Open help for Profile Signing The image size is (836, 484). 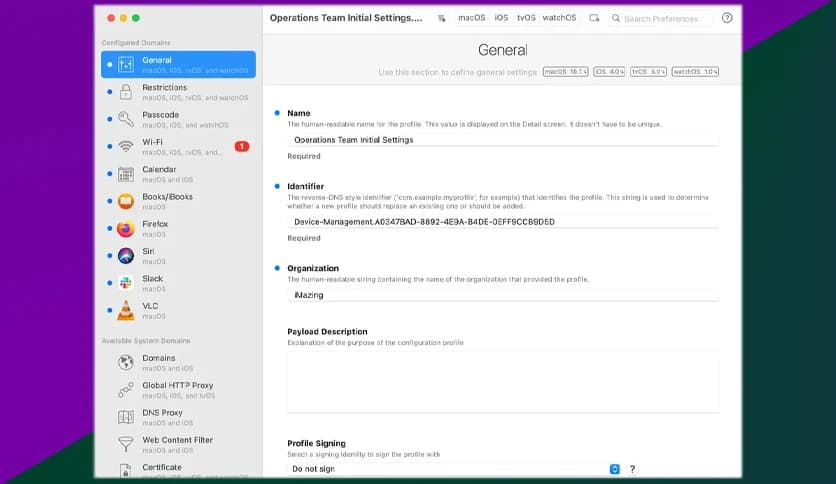coord(632,469)
